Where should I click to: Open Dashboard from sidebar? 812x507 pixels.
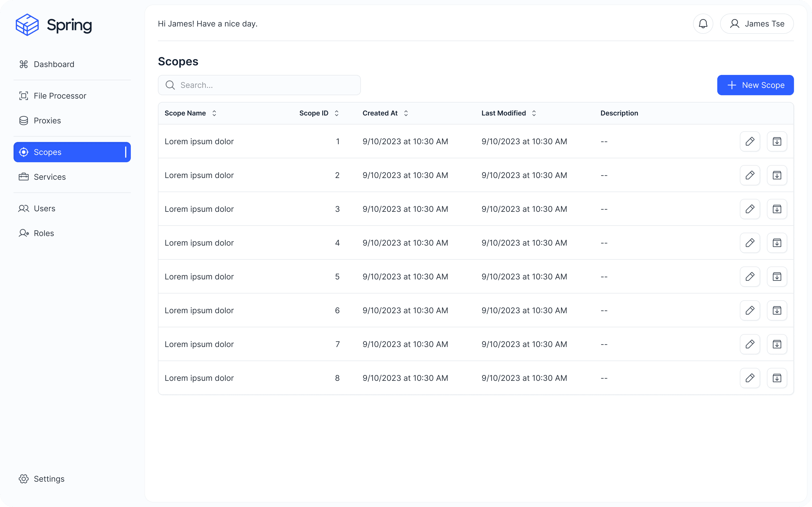(x=54, y=65)
